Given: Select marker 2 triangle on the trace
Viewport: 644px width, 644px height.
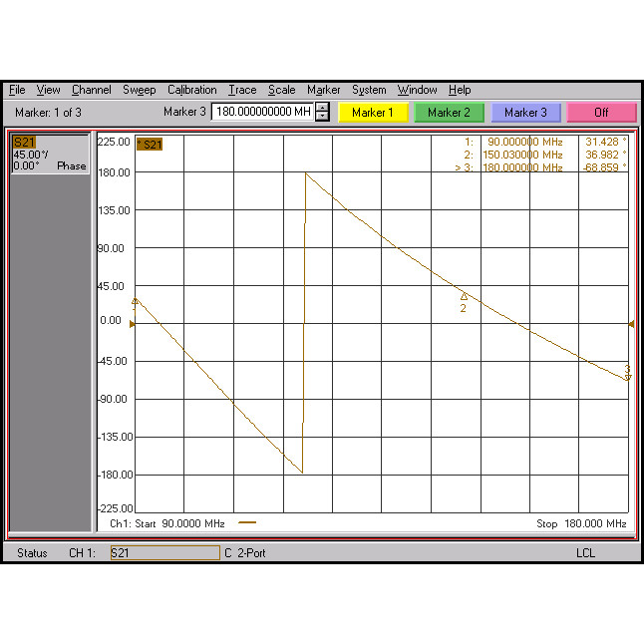Looking at the screenshot, I should 464,296.
